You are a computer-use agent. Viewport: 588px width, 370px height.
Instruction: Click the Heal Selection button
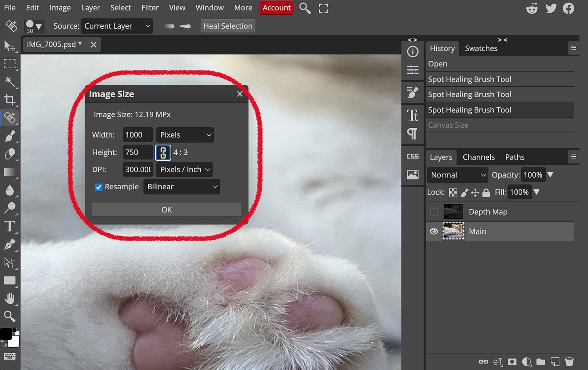228,26
